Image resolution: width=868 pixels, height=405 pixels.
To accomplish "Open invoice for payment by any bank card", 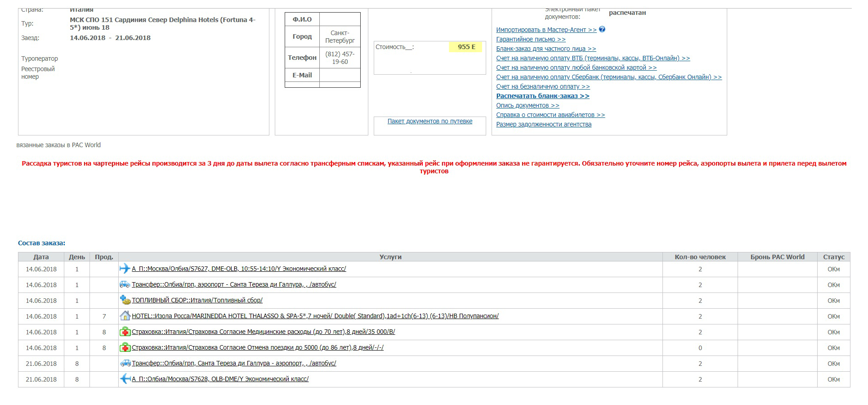I will point(576,67).
